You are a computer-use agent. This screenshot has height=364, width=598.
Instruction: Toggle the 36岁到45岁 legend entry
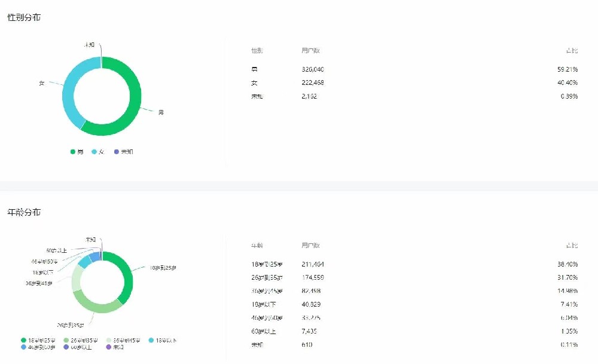click(x=123, y=340)
